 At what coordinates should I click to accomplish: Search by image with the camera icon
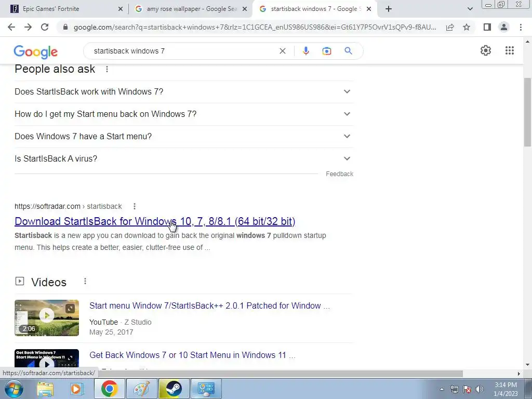coord(326,51)
